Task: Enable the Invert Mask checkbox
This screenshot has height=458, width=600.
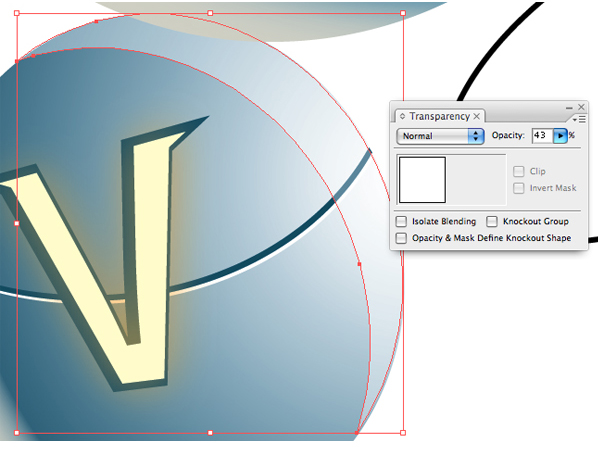Action: point(518,188)
